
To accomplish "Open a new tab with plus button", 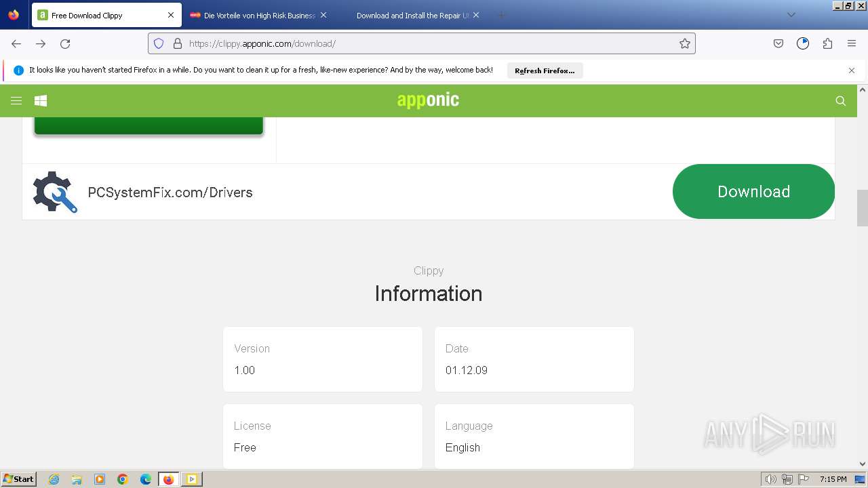I will [501, 15].
